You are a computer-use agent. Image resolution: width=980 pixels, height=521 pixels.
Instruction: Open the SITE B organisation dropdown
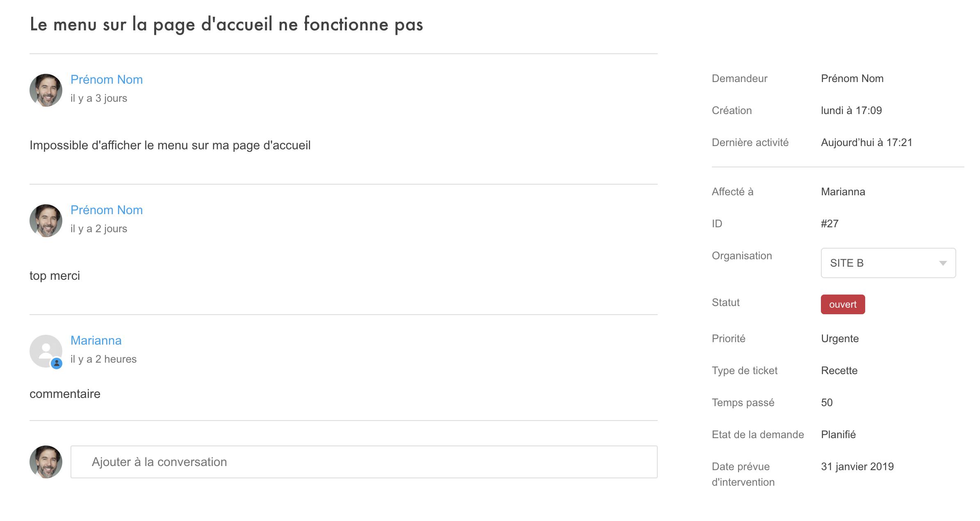[x=888, y=263]
